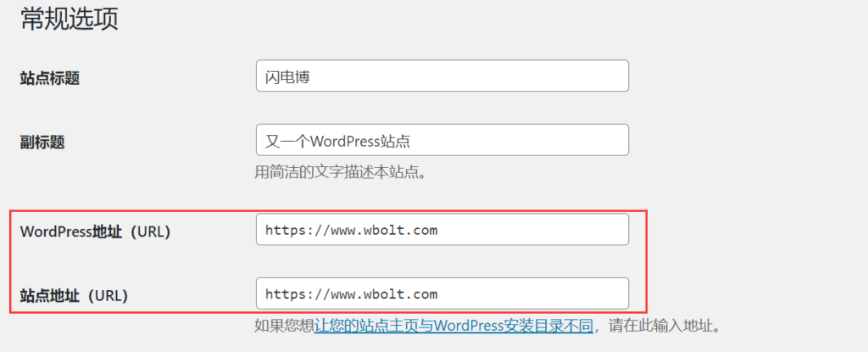
Task: Click the https://www.wbolt.com text in WordPress地址 field
Action: 352,230
